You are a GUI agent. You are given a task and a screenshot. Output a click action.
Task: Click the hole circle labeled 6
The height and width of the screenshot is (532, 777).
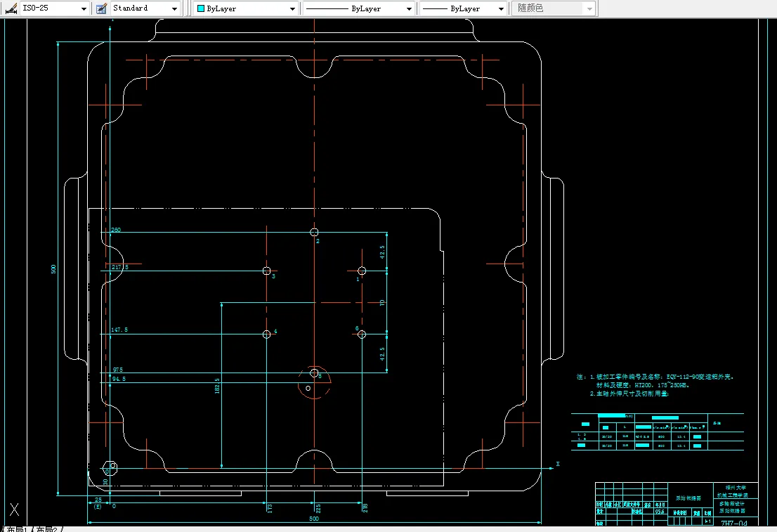(362, 335)
